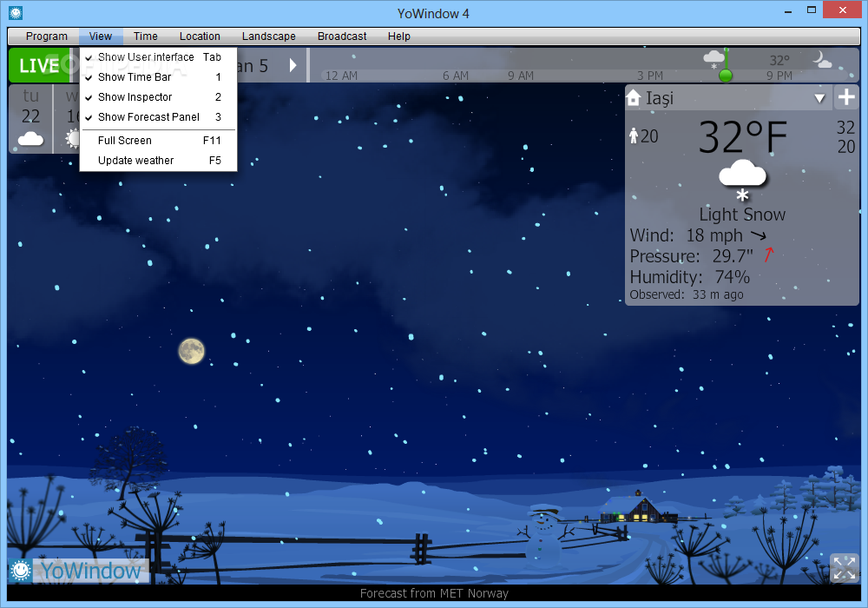The height and width of the screenshot is (608, 868).
Task: Click the 32°F temperature reading
Action: pos(742,136)
